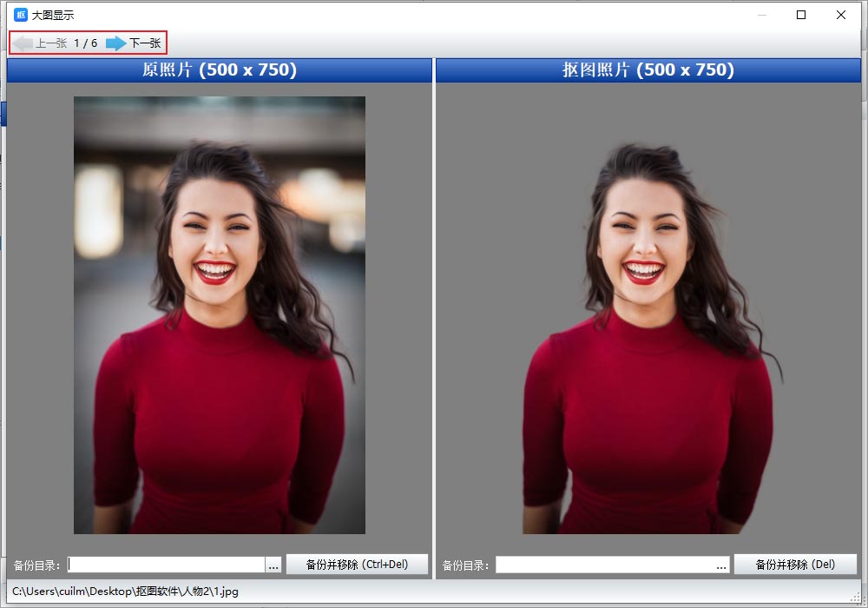Maximize the 大图显示 window
This screenshot has height=608, width=868.
pos(801,15)
